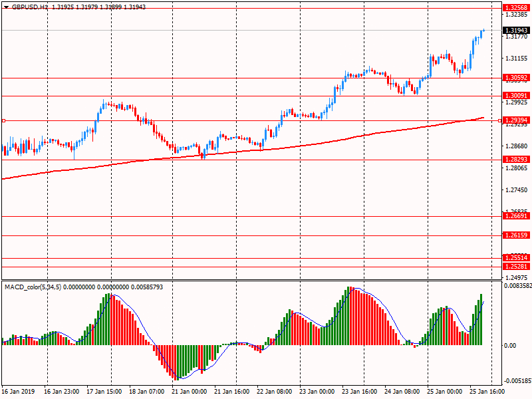Screen dimensions: 532x399
Task: Select the 1.25514 level label
Action: tap(517, 258)
